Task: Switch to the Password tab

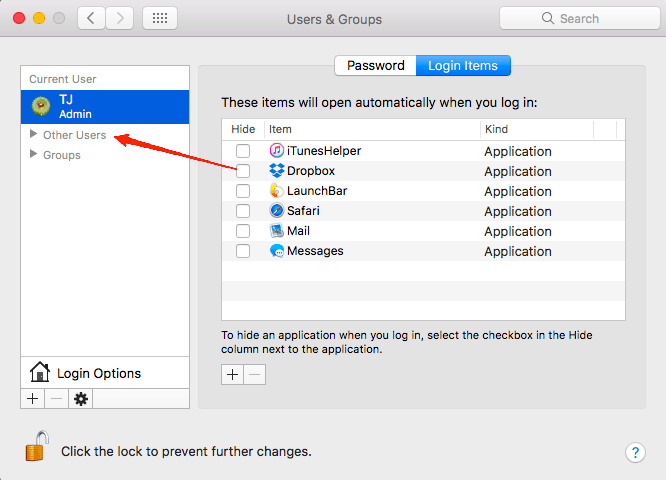Action: tap(375, 66)
